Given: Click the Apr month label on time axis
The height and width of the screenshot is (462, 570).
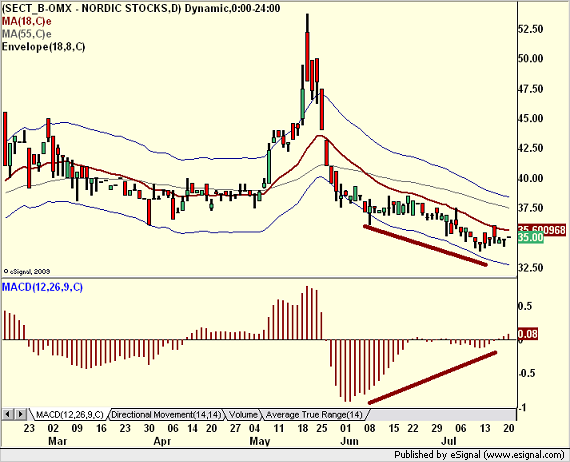Looking at the screenshot, I should point(162,441).
